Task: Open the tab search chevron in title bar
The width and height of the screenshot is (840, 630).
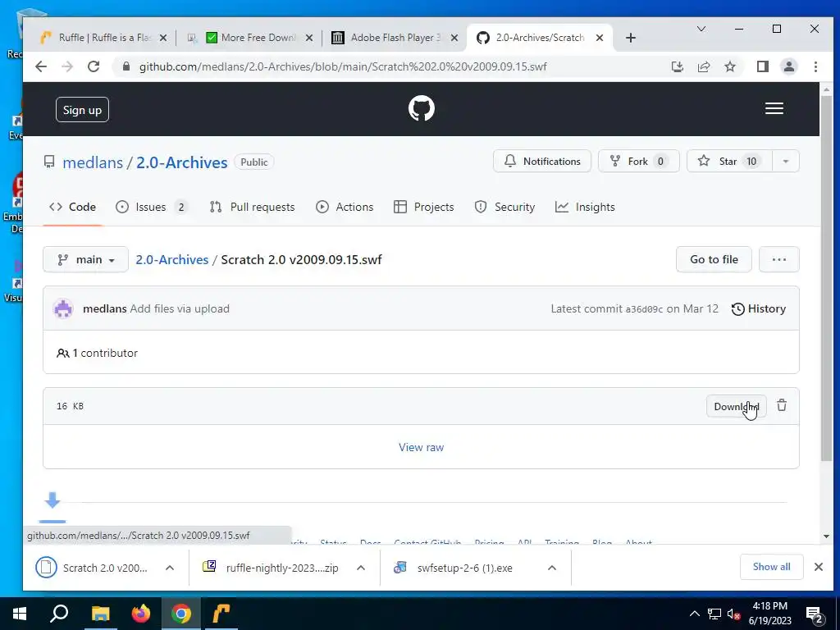Action: 701,29
